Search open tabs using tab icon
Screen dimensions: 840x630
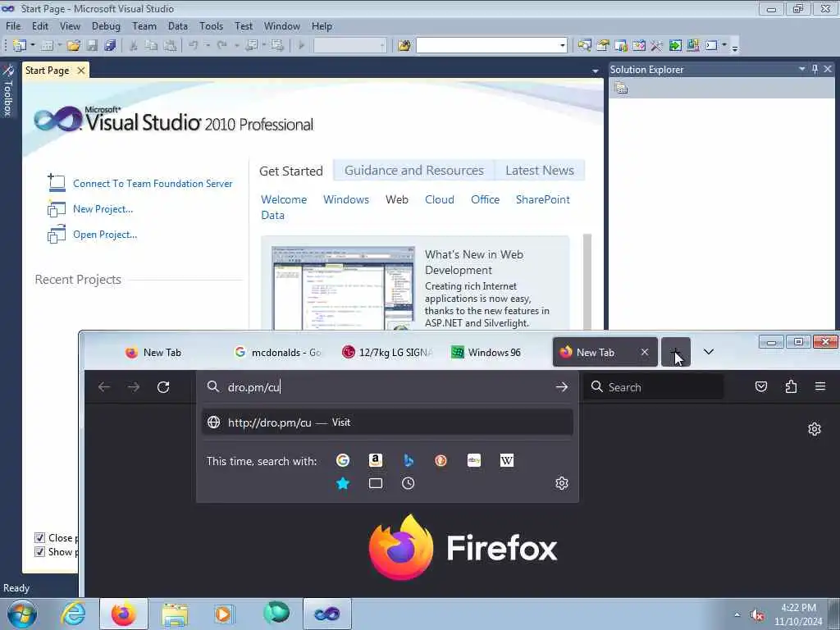pyautogui.click(x=376, y=483)
